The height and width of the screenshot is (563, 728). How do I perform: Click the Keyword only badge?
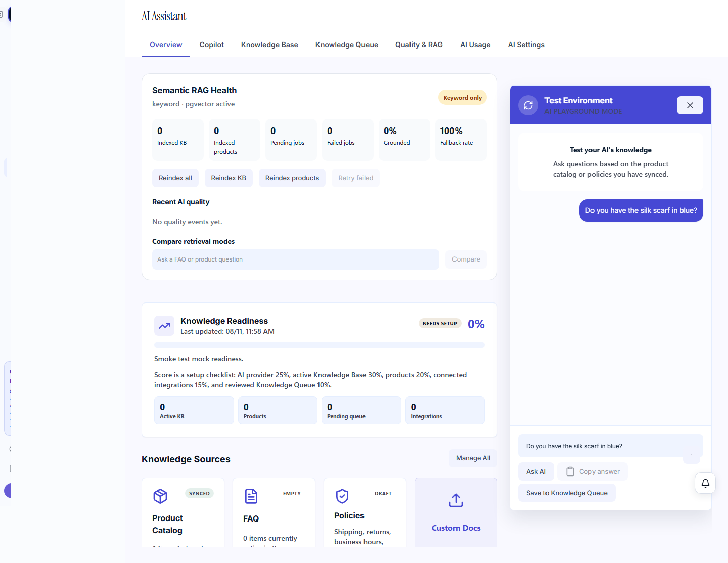(463, 98)
